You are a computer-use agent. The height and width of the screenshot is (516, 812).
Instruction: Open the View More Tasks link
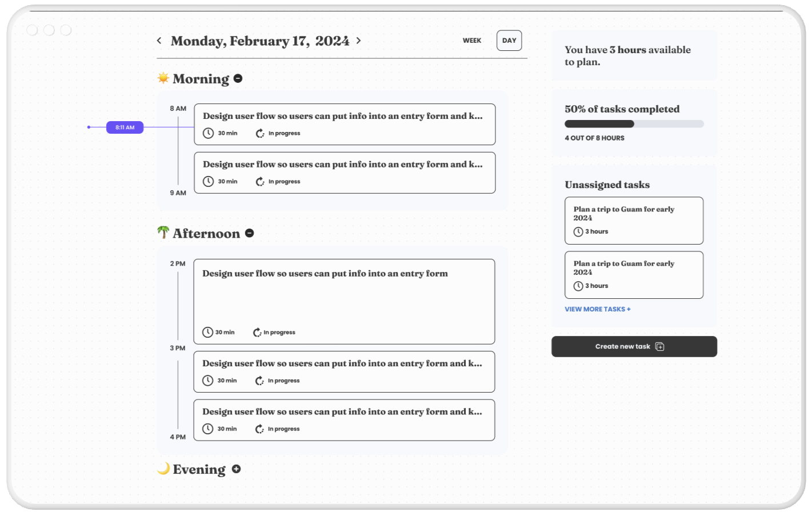597,309
